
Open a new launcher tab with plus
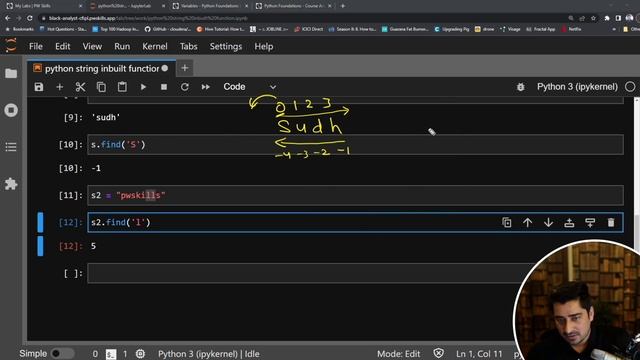tap(184, 68)
